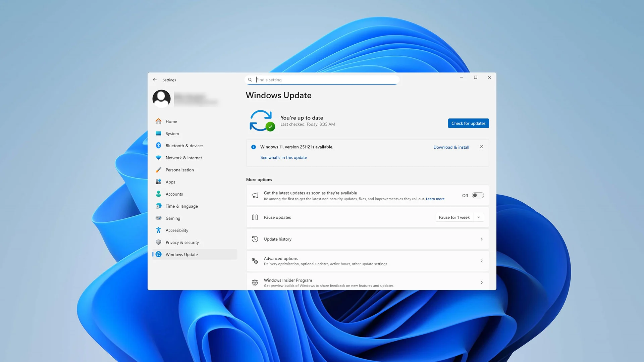Viewport: 644px width, 362px height.
Task: Click the Accounts person icon
Action: [x=159, y=194]
